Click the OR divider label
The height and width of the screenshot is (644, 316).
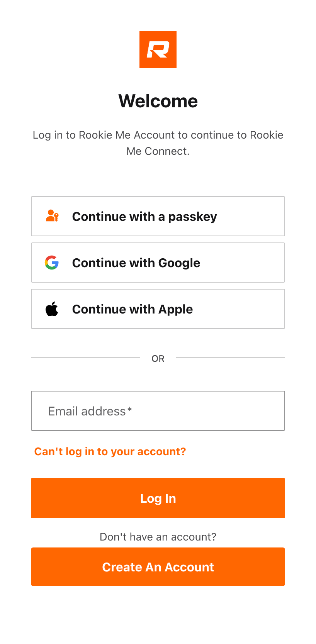pyautogui.click(x=158, y=359)
